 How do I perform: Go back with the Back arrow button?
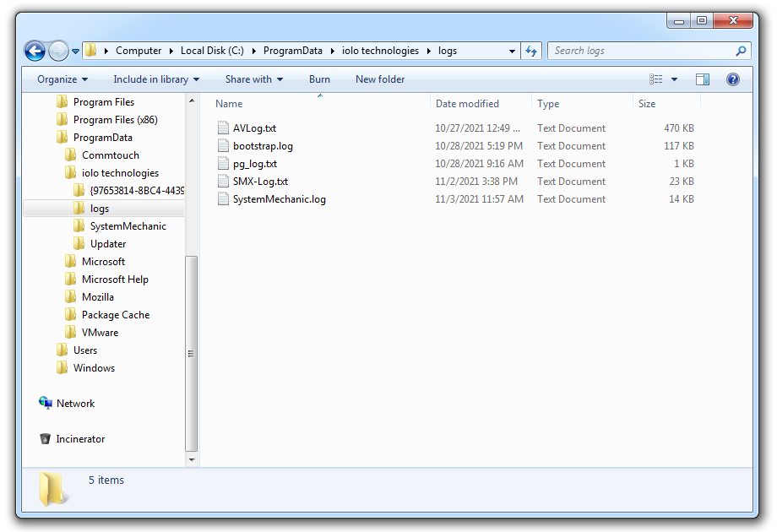(35, 51)
